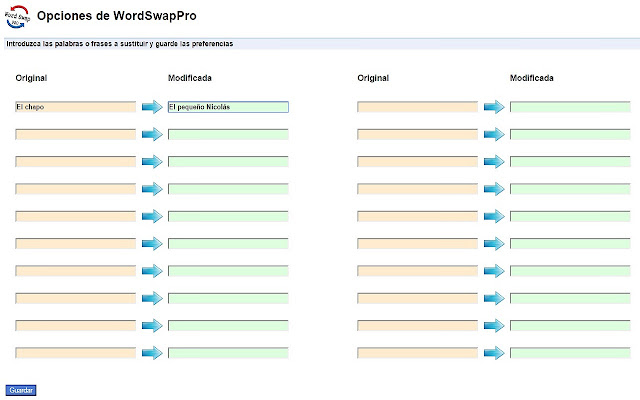The image size is (640, 400).
Task: Click the WordSwapPro logo icon
Action: 18,17
